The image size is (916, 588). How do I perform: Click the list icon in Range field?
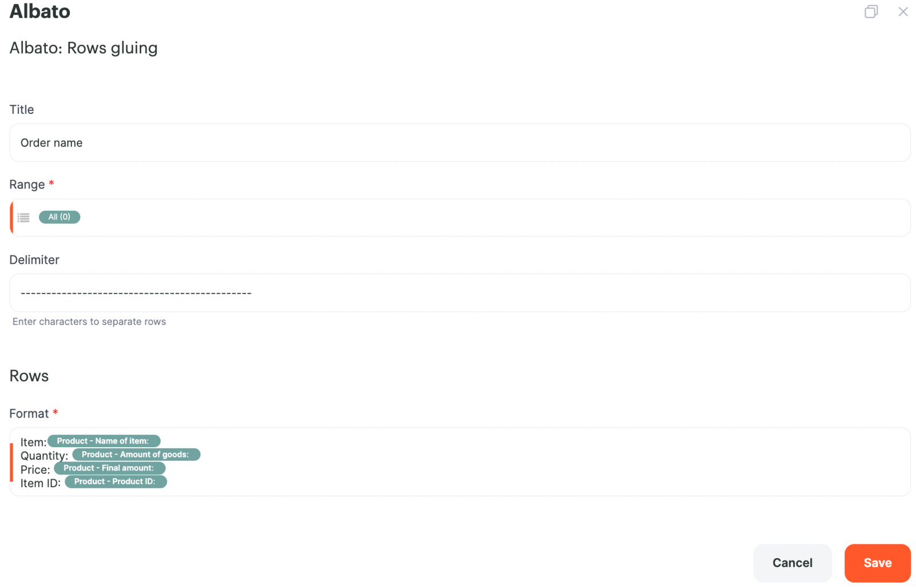click(x=23, y=218)
